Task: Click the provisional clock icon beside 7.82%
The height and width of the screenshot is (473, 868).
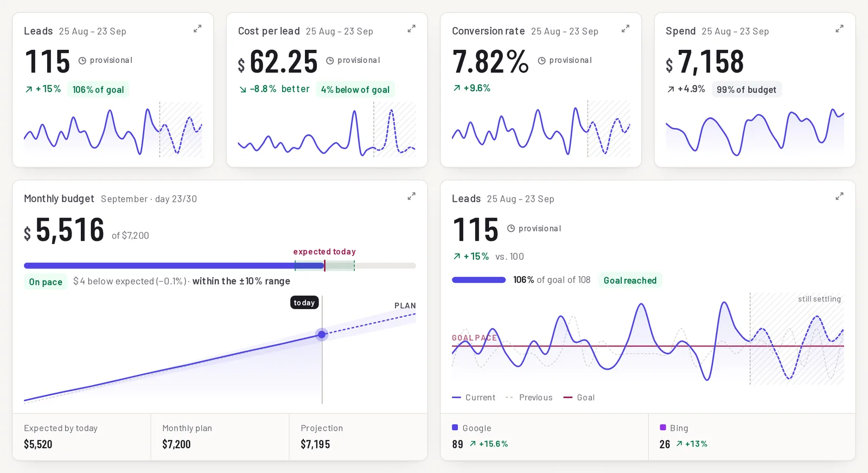Action: coord(541,61)
